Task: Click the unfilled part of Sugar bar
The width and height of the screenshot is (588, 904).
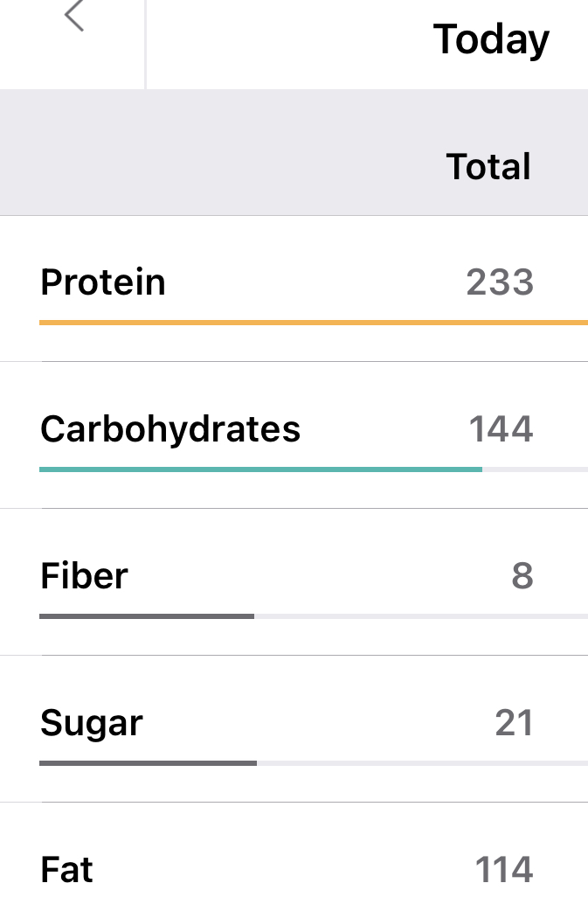Action: coord(422,763)
